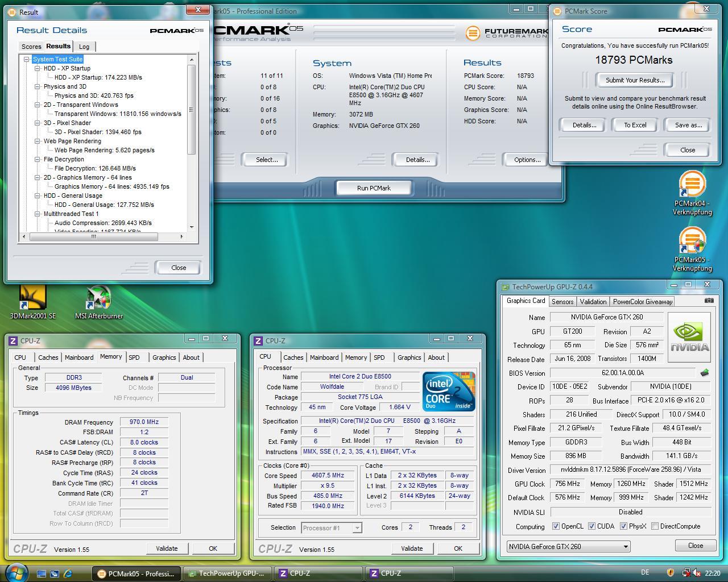Collapse the Web Page Rendering node
This screenshot has height=582, width=728.
(x=37, y=141)
